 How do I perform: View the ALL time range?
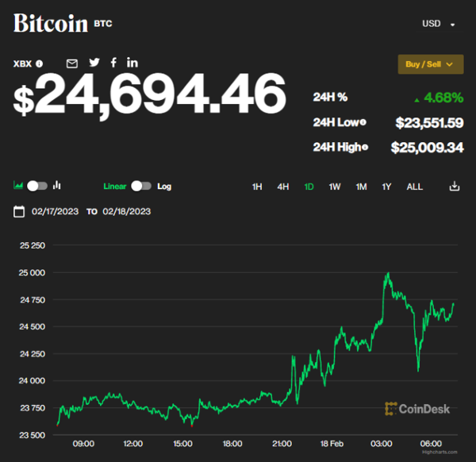[x=414, y=187]
